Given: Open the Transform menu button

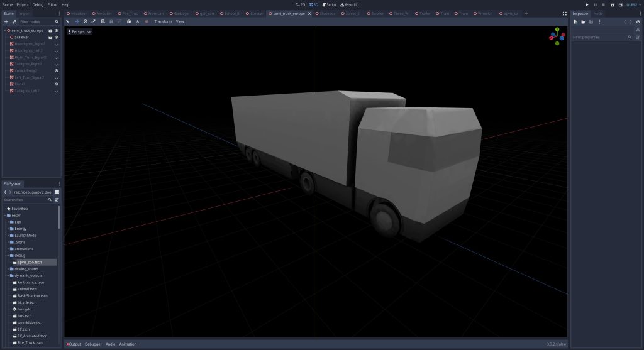Looking at the screenshot, I should click(163, 21).
